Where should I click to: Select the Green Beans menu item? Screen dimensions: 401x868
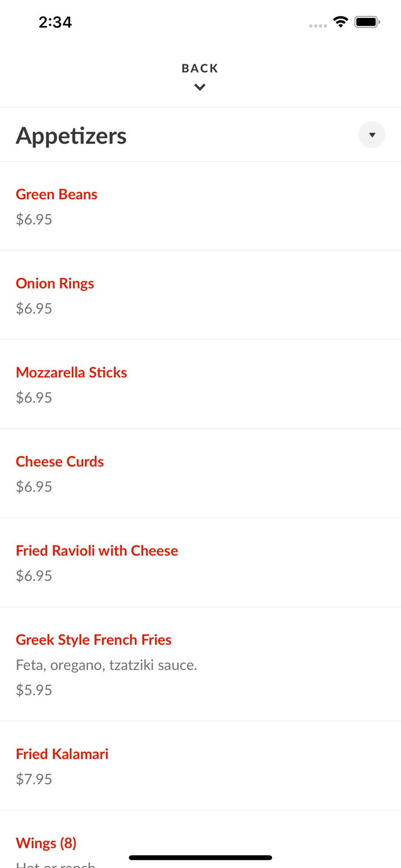56,194
